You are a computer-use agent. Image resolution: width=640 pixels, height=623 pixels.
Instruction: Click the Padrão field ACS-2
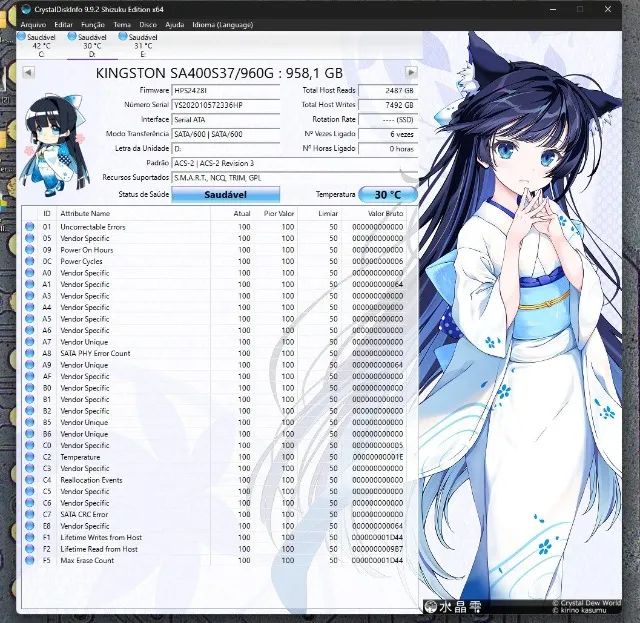coord(294,163)
